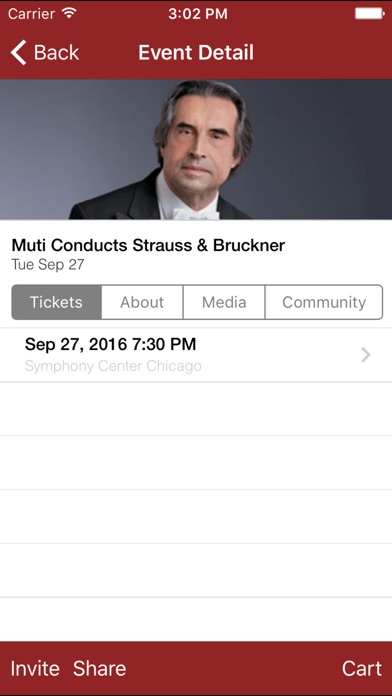The width and height of the screenshot is (392, 696).
Task: Open the conductor portrait image
Action: pyautogui.click(x=196, y=150)
